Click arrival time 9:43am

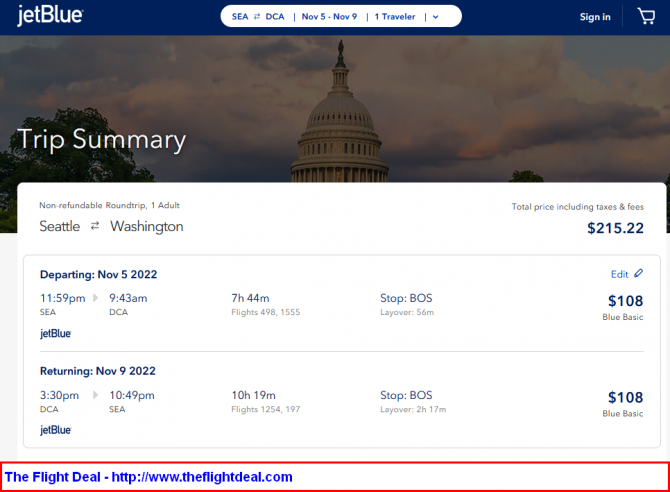pos(128,298)
